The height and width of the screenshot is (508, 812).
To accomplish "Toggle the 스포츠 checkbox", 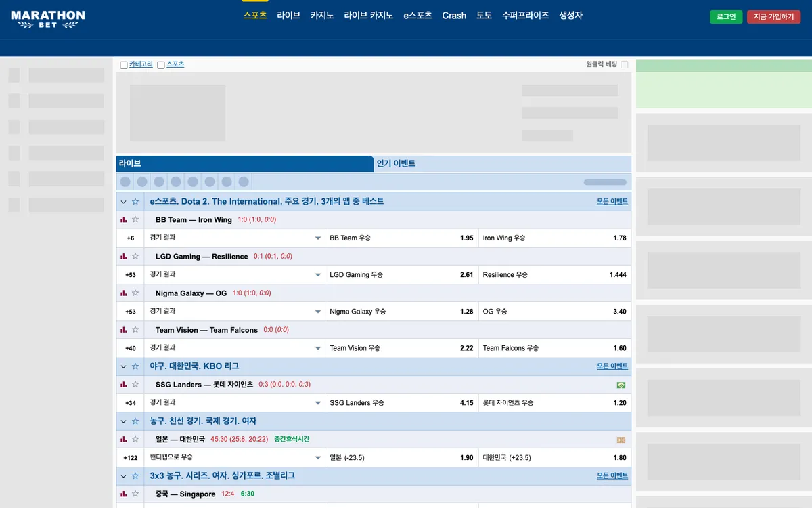I will click(161, 65).
